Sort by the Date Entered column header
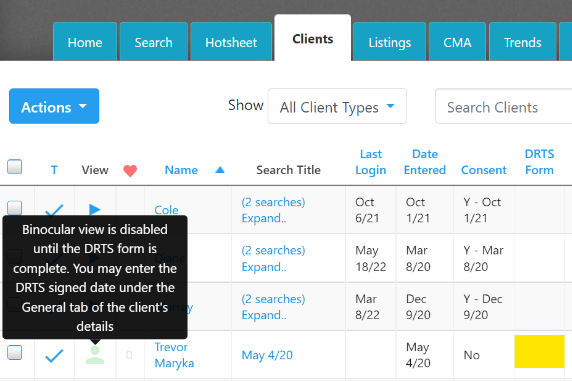 coord(425,162)
